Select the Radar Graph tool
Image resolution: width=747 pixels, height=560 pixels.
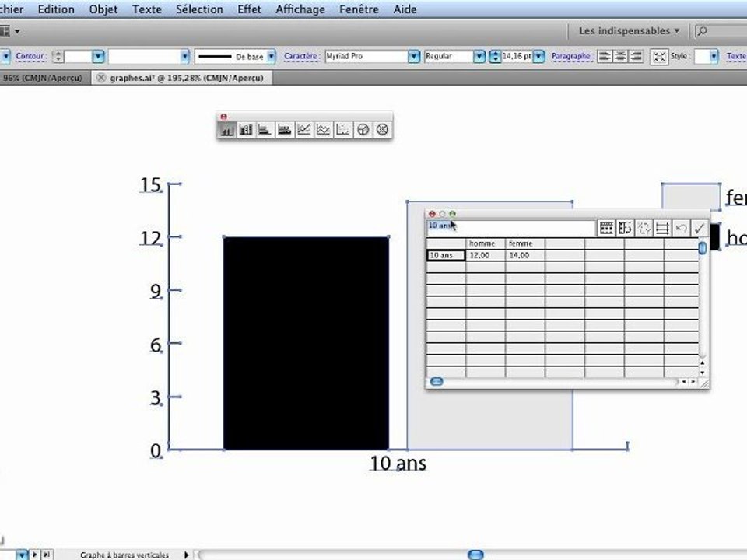click(382, 130)
